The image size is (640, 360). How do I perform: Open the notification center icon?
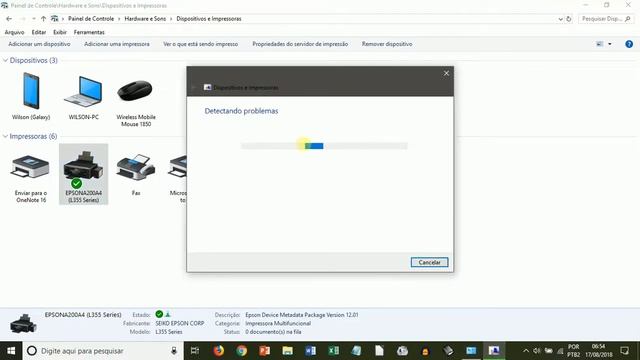[x=624, y=351]
